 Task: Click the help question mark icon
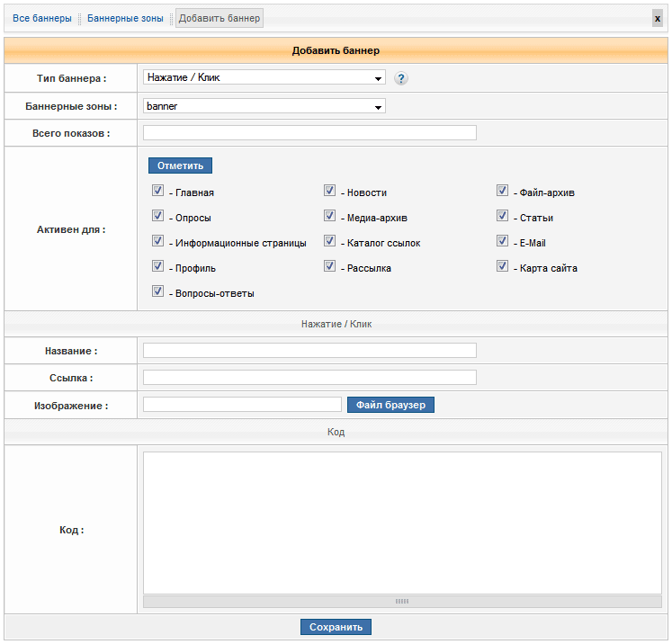[401, 78]
